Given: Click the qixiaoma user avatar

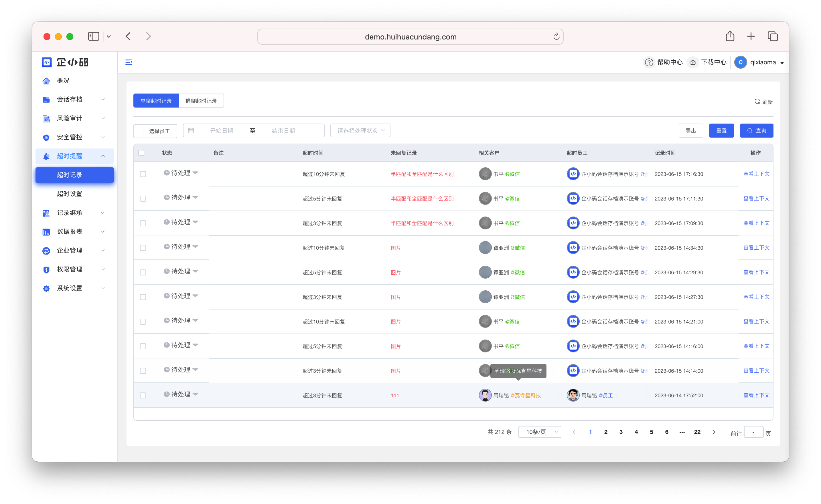Looking at the screenshot, I should tap(740, 62).
